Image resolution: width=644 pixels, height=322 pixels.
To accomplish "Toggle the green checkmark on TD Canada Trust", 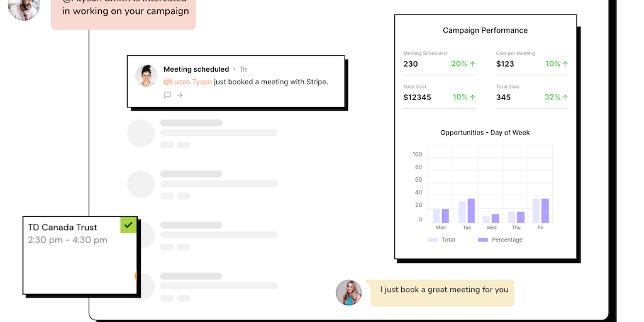I will point(128,225).
